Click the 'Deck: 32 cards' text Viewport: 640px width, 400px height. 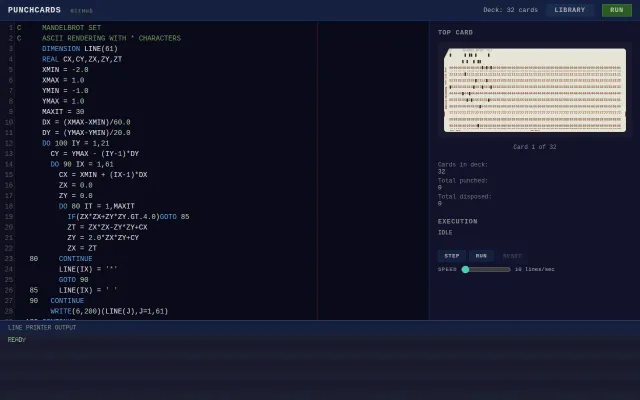point(510,10)
